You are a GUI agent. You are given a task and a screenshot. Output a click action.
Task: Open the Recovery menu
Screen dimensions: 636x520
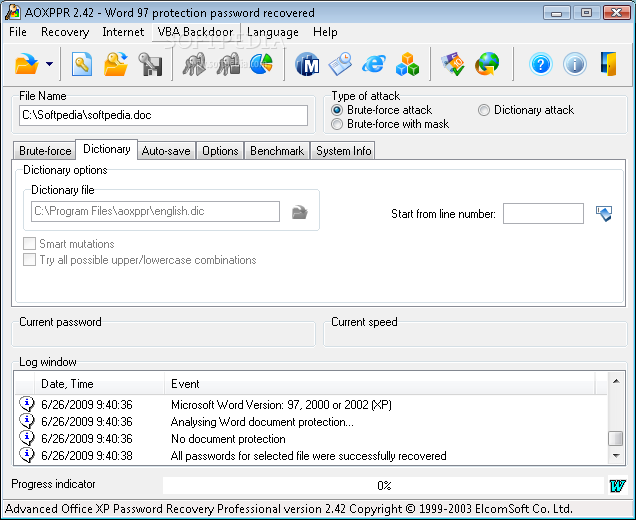tap(65, 32)
